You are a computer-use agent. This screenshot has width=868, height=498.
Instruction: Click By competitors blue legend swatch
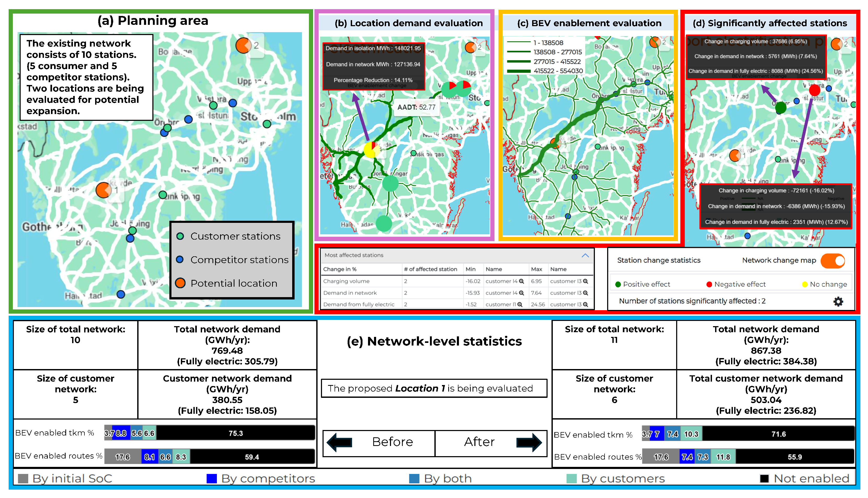pyautogui.click(x=212, y=478)
